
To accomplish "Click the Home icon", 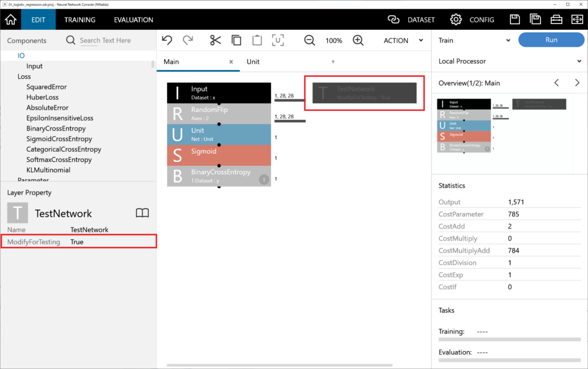I will pyautogui.click(x=10, y=19).
